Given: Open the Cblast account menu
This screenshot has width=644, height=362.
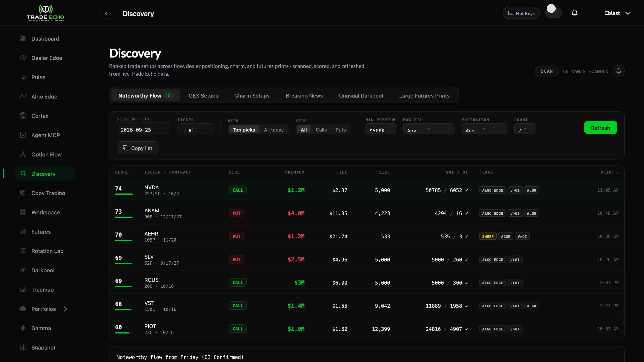Looking at the screenshot, I should pyautogui.click(x=617, y=13).
